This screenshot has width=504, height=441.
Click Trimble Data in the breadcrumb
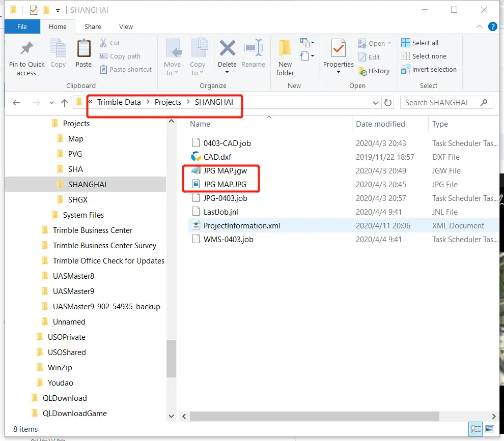click(x=119, y=102)
